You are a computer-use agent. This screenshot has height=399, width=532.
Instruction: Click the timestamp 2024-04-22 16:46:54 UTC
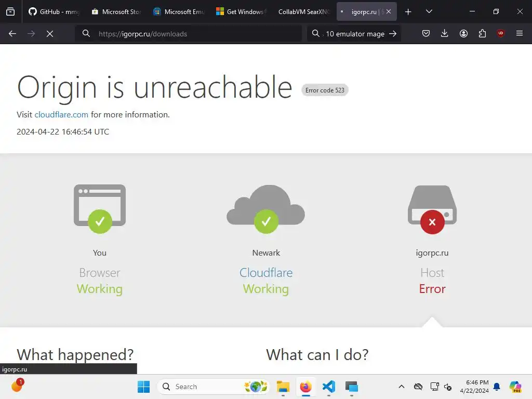(63, 131)
